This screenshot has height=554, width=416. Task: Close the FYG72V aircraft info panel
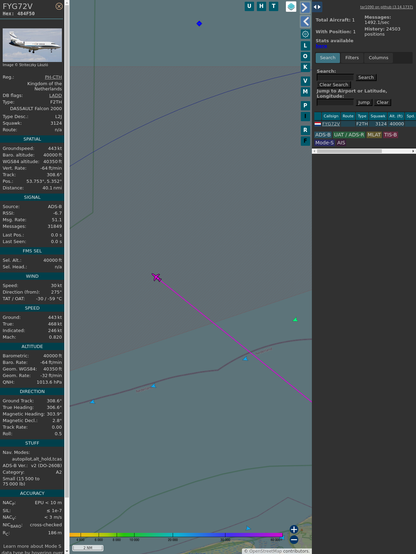(x=59, y=6)
